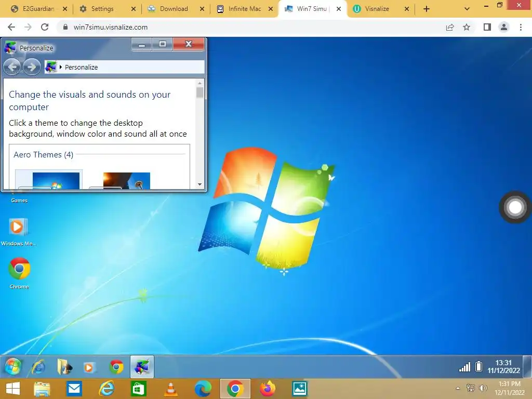Minimize the Personalize window

pos(142,45)
